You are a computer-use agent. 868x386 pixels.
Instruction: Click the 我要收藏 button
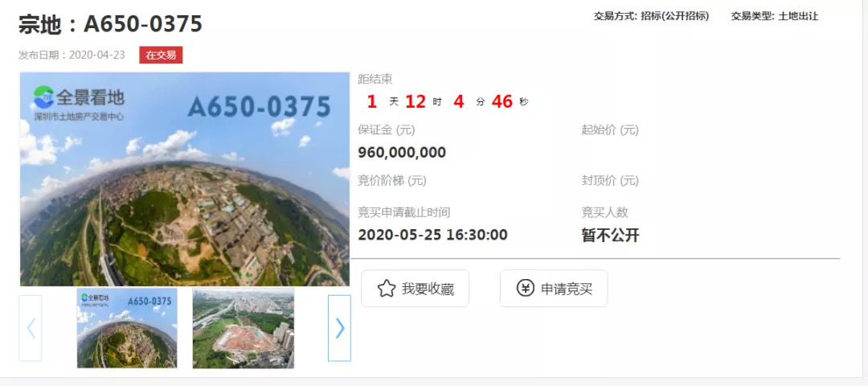click(x=416, y=289)
